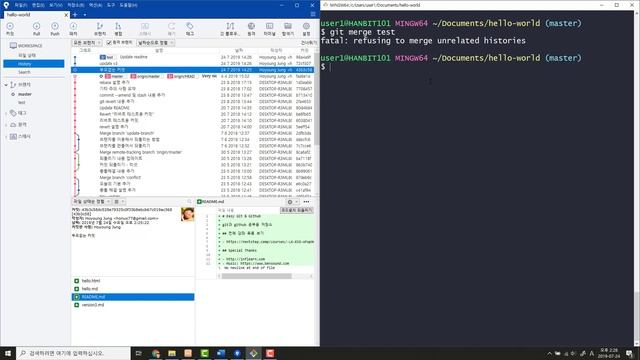The image size is (640, 360).
Task: Select the "Merge branch 'conflict'" commit
Action: (193, 178)
